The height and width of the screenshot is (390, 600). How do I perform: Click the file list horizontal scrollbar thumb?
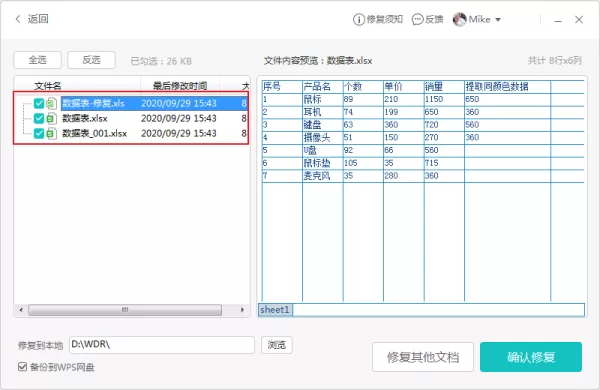[x=125, y=310]
